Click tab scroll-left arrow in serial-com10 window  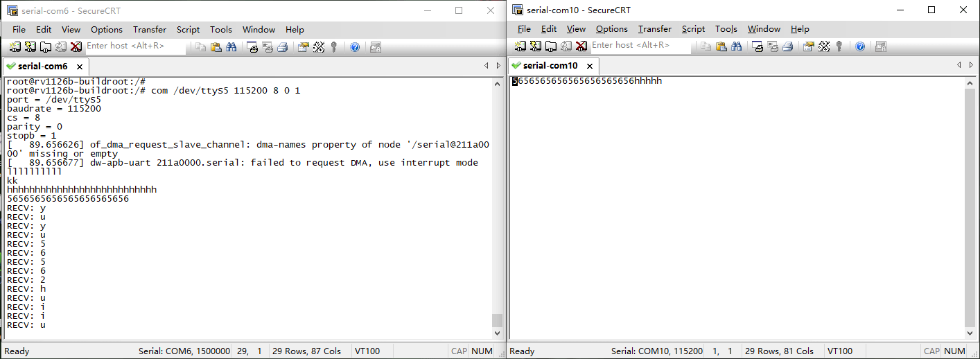pyautogui.click(x=960, y=65)
